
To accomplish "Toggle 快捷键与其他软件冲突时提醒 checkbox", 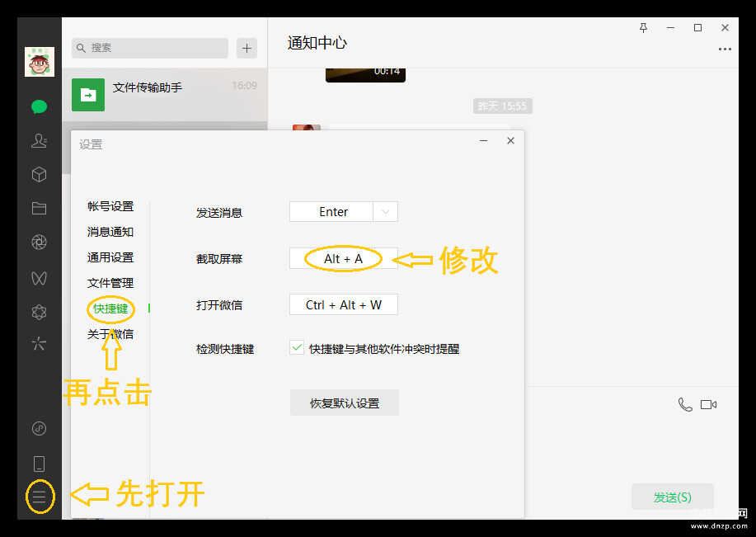I will point(297,347).
